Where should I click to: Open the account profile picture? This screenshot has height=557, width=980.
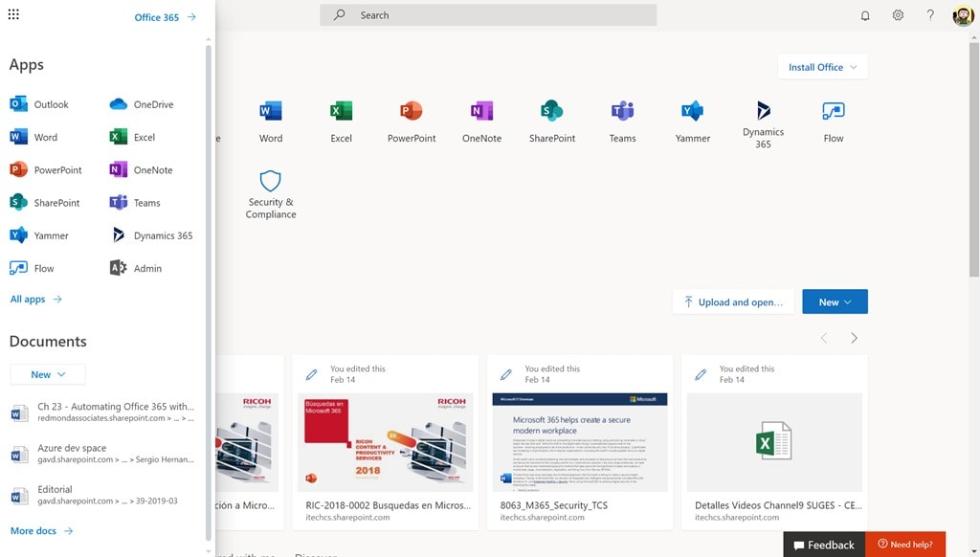(963, 15)
